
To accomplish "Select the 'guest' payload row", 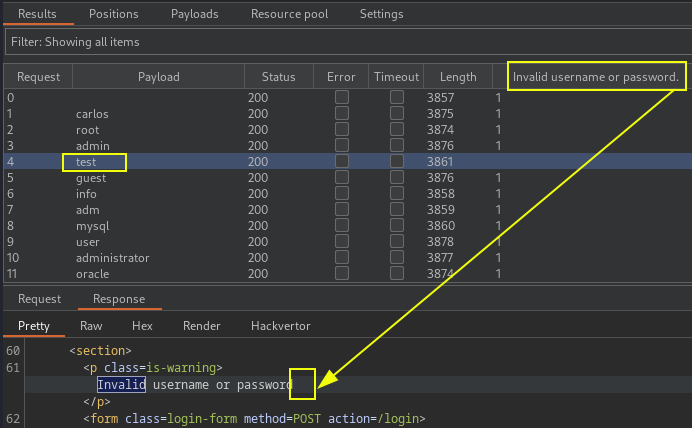I will [x=348, y=177].
